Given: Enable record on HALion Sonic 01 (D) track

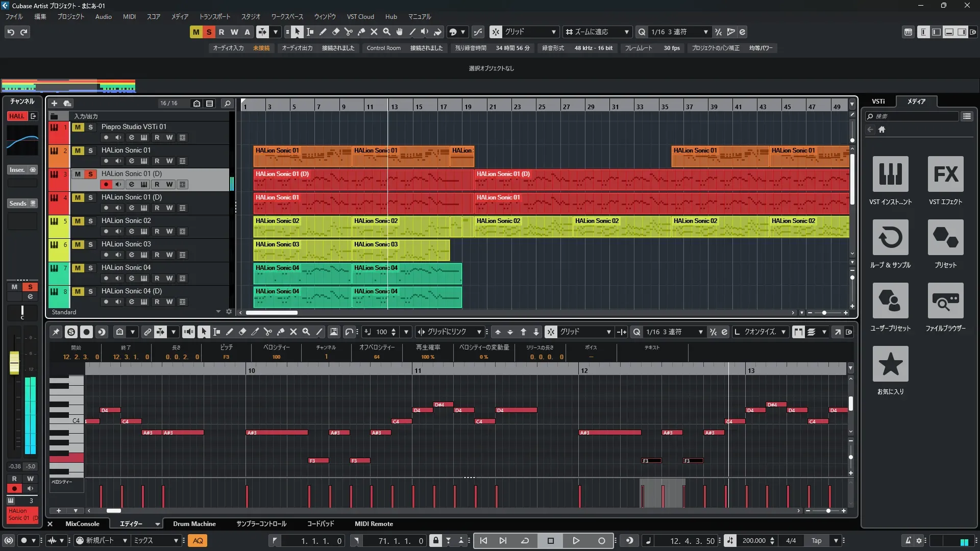Looking at the screenshot, I should [x=106, y=184].
